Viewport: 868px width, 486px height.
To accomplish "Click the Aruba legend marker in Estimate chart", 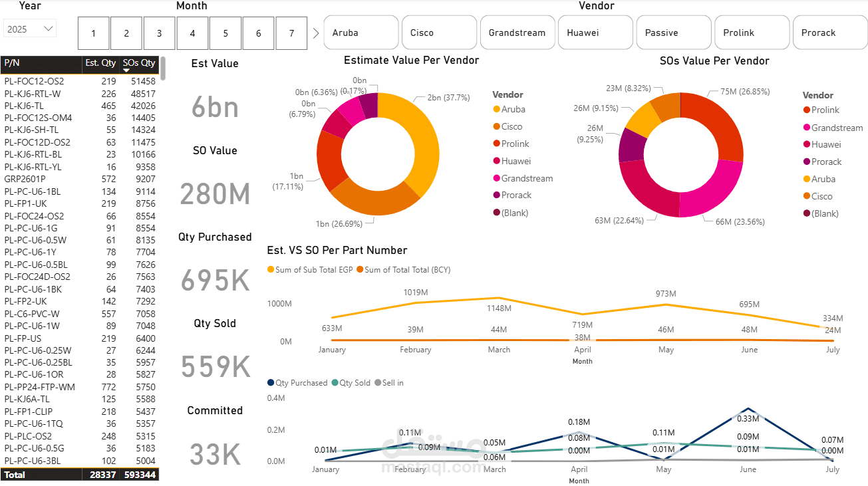I will click(496, 109).
